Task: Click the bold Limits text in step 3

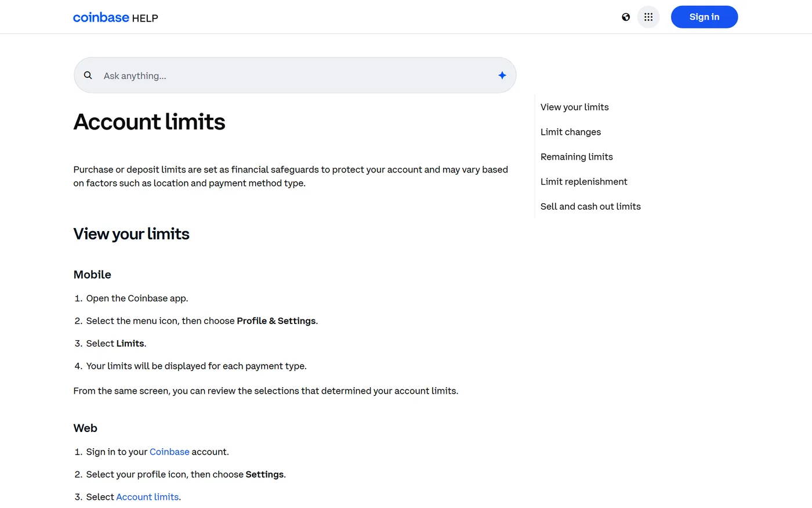Action: [130, 344]
